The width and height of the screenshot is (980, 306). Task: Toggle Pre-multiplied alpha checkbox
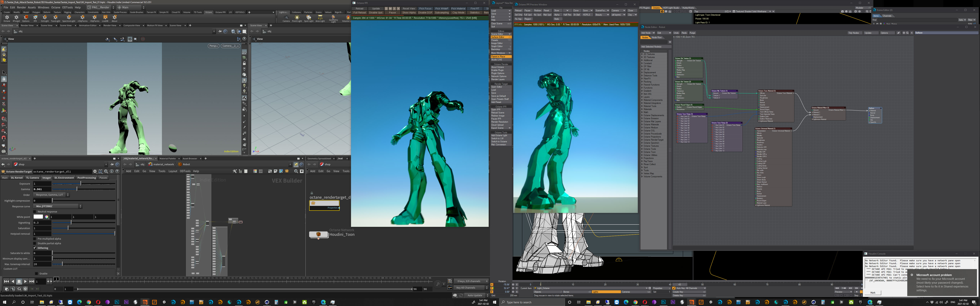pyautogui.click(x=35, y=239)
